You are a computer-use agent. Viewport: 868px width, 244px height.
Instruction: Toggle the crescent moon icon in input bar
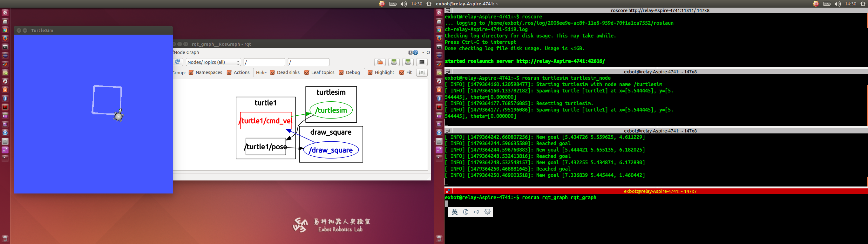click(466, 212)
